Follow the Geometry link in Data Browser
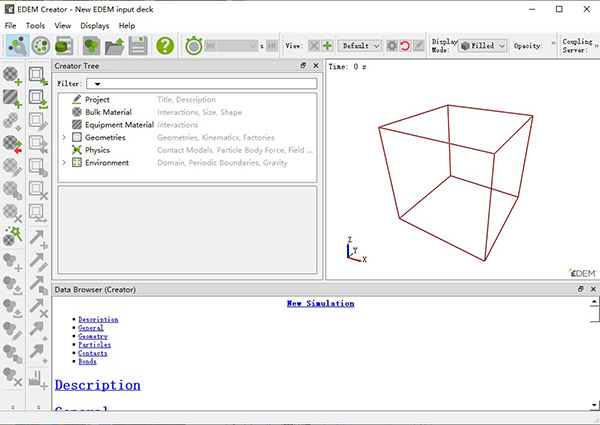The image size is (600, 425). 92,337
